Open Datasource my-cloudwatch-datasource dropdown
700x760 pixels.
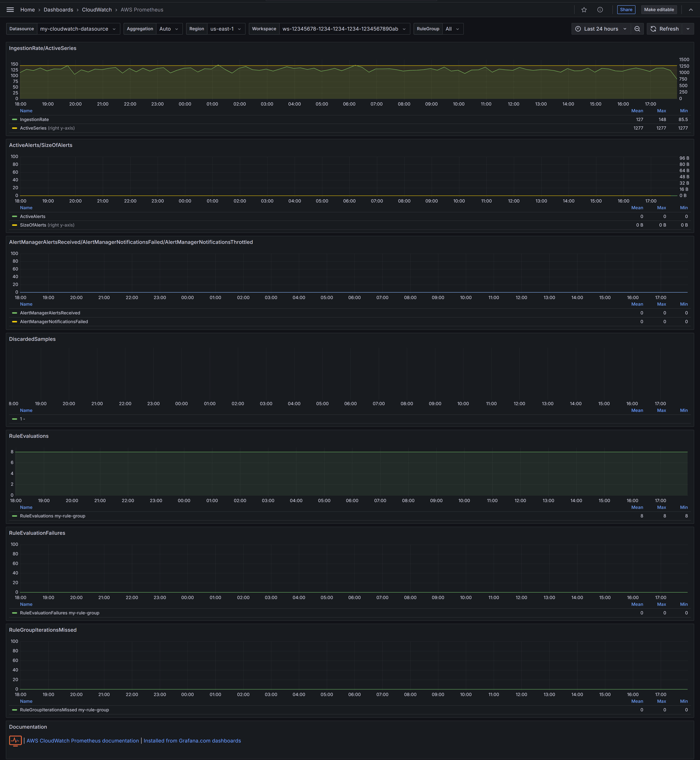coord(78,29)
